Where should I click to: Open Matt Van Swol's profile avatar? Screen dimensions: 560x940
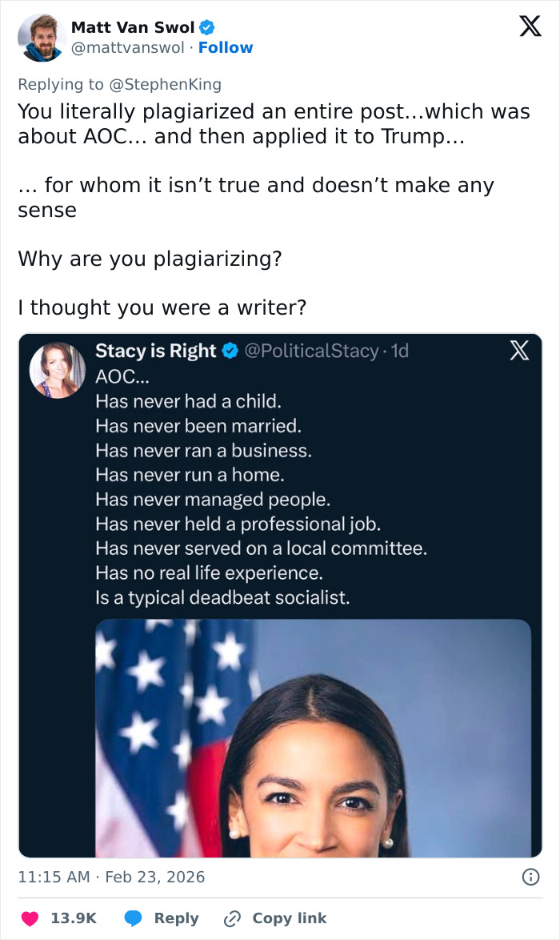42,38
